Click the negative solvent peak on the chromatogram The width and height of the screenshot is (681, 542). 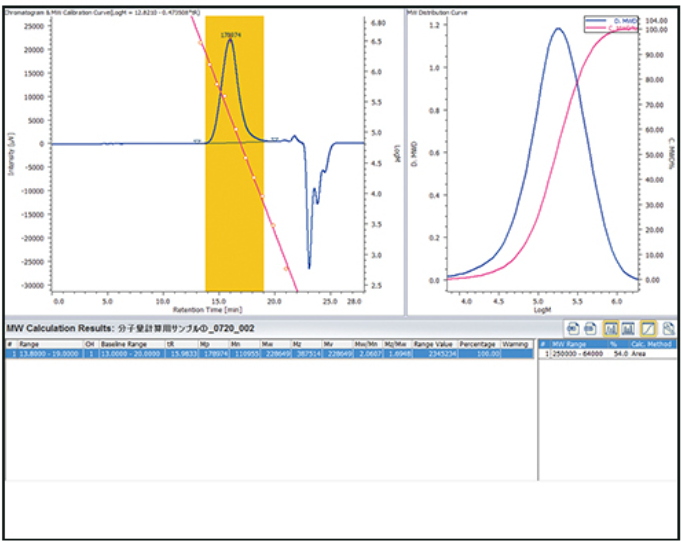click(309, 250)
